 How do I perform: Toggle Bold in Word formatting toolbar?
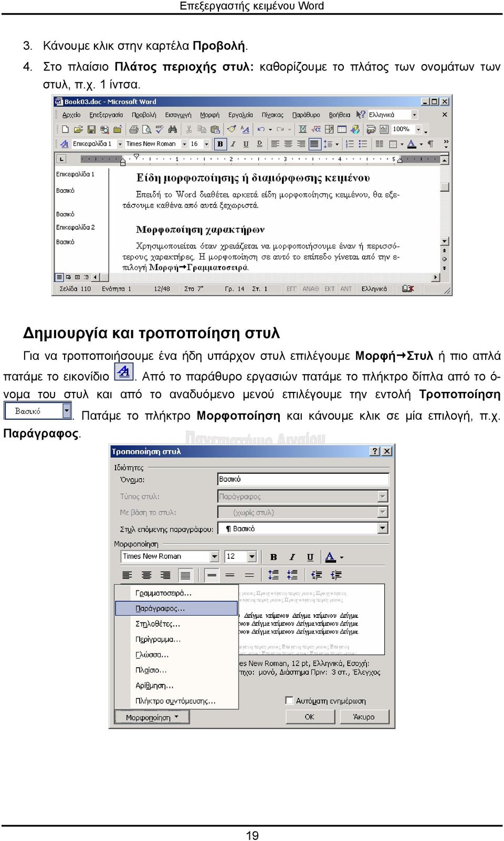pyautogui.click(x=220, y=144)
